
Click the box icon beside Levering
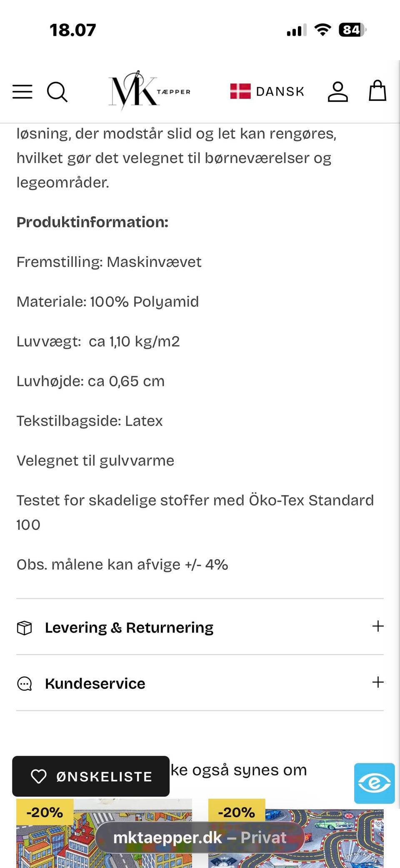24,628
